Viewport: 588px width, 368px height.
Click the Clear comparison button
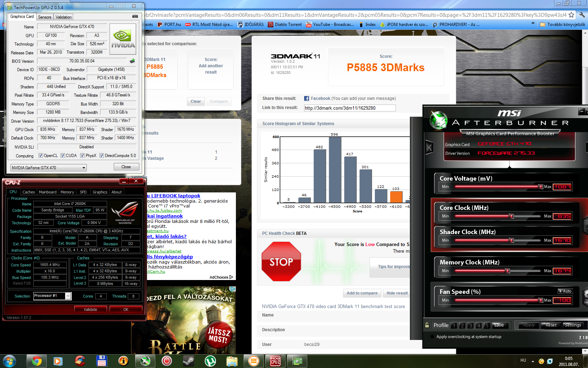(x=196, y=102)
